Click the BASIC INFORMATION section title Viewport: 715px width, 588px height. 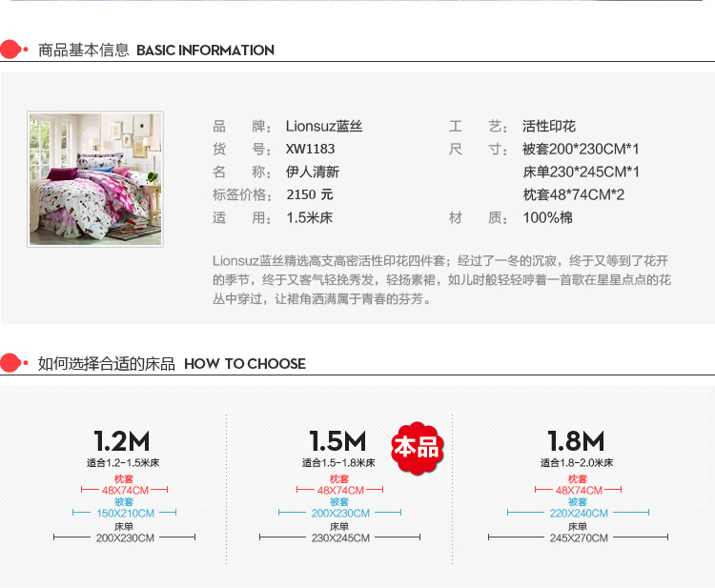click(x=205, y=51)
